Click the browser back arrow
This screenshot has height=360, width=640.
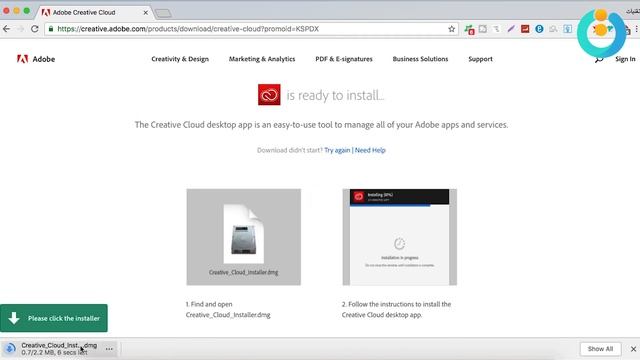[x=7, y=29]
